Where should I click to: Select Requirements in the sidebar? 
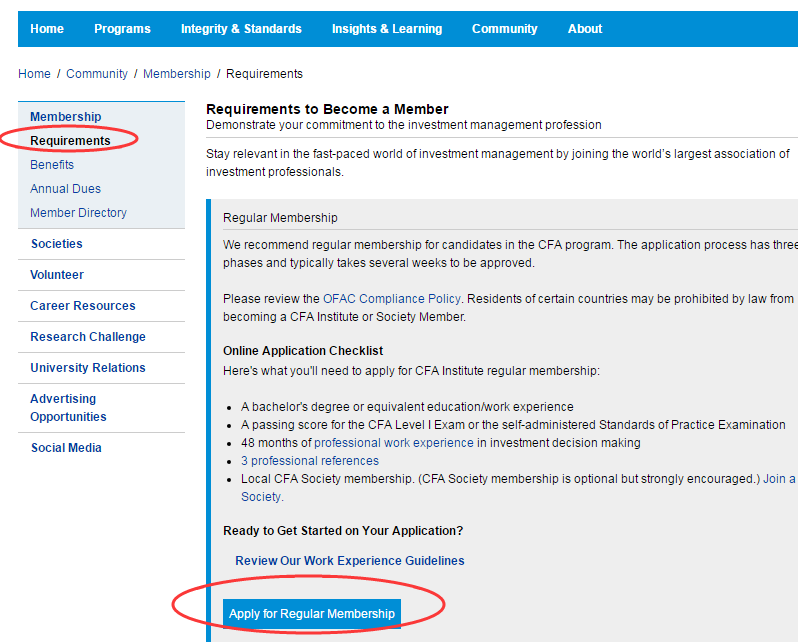[70, 141]
